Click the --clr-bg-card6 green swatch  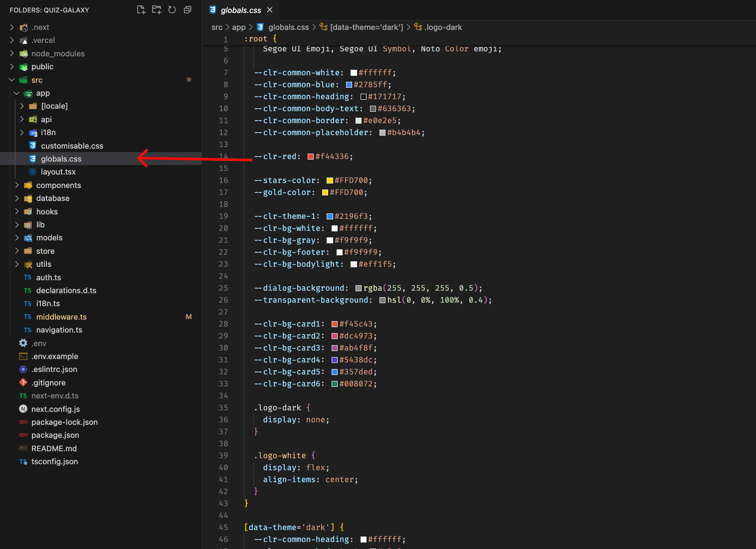tap(335, 384)
